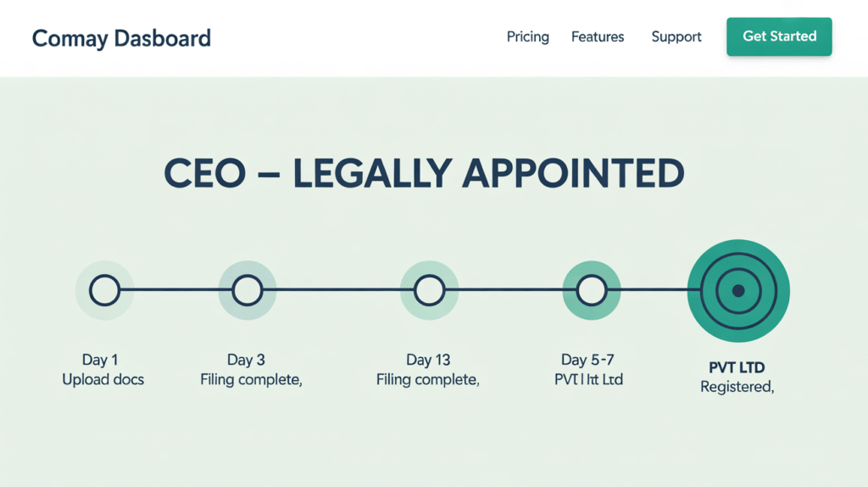
Task: Click the Day 5-7 text label
Action: [587, 360]
